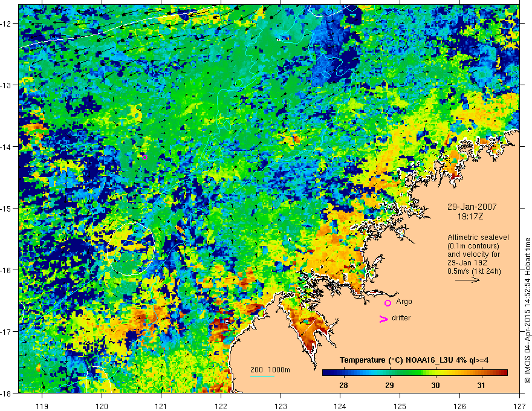Viewport: 532px width, 411px height.
Task: Click the longitude axis label 119
Action: pyautogui.click(x=42, y=406)
